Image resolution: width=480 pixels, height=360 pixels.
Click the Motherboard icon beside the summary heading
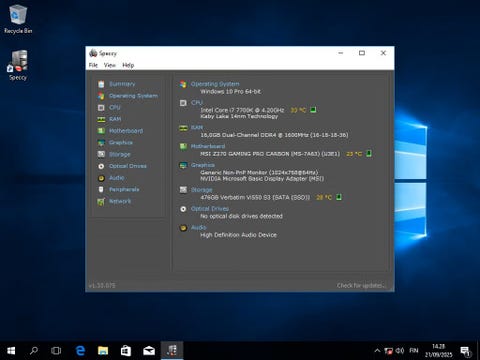point(183,146)
